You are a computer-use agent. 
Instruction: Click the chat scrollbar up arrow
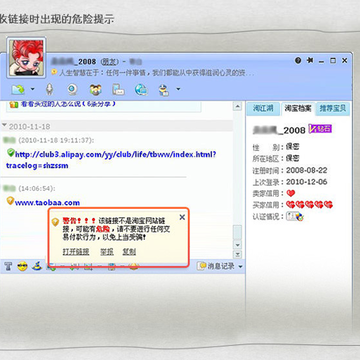click(238, 107)
